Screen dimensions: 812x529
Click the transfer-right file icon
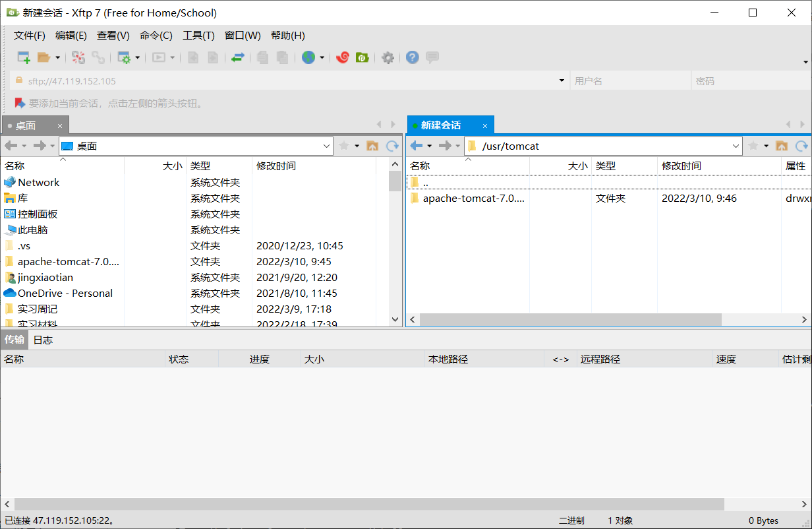(213, 57)
